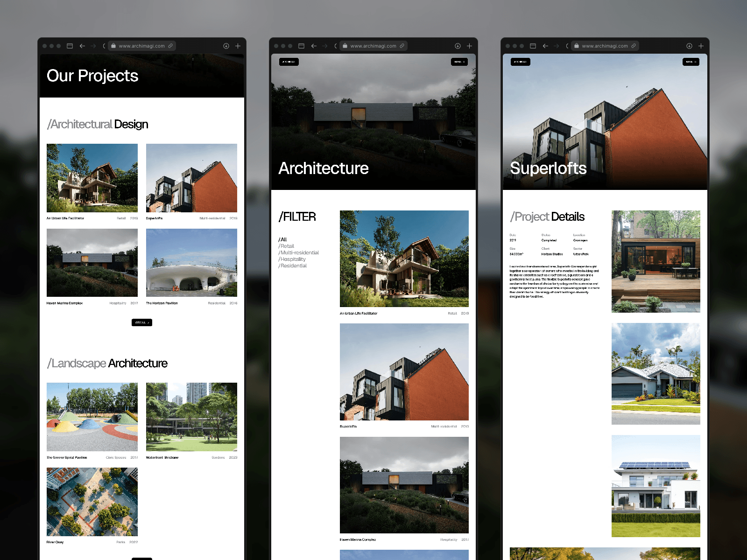Viewport: 747px width, 560px height.
Task: Click forward arrow in Our Projects window
Action: tap(93, 46)
